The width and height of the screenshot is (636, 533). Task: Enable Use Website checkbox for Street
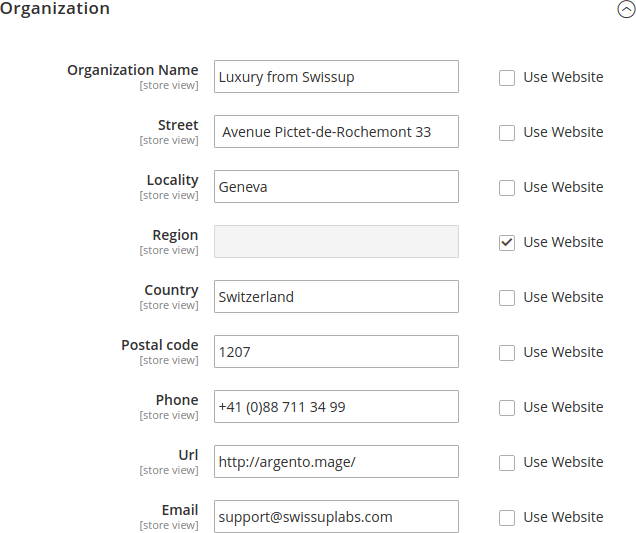(507, 133)
